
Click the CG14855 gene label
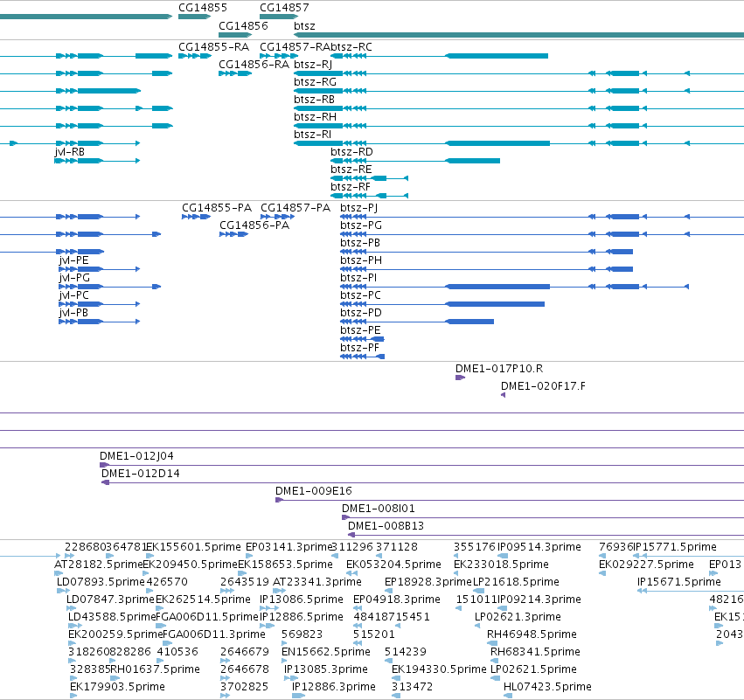tap(203, 8)
